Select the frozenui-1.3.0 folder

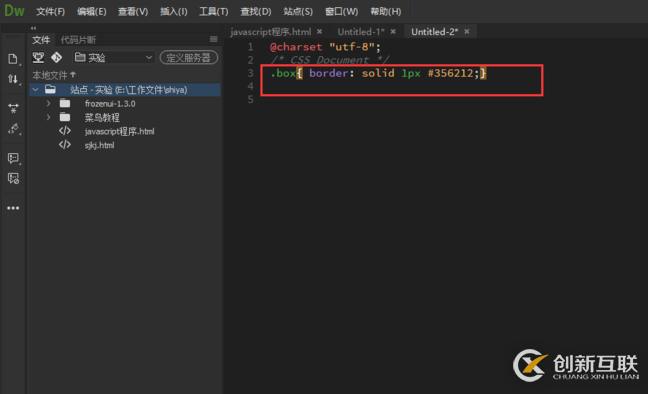point(110,104)
